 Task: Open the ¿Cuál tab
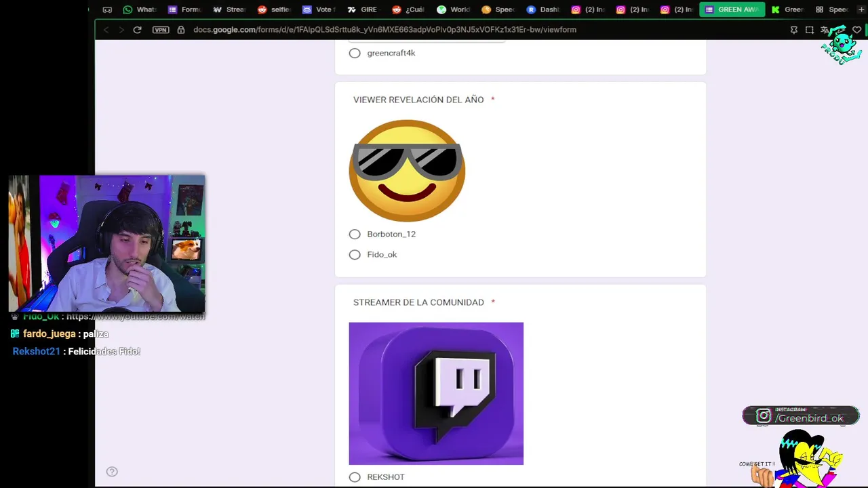[x=408, y=9]
